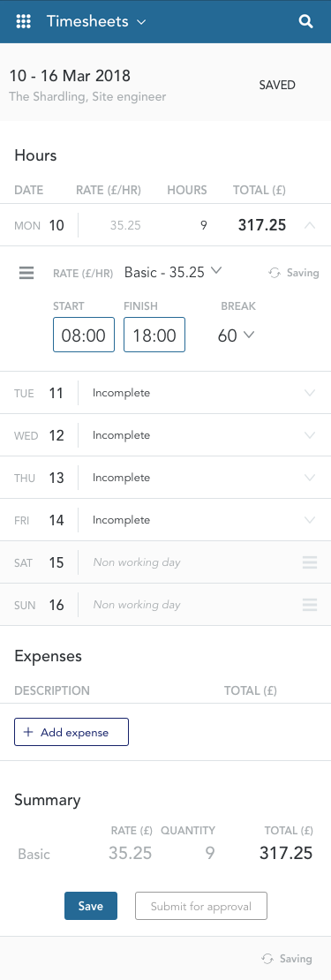Expand the Tuesday 11 Incomplete row
Screen dimensions: 331x980
[x=166, y=393]
